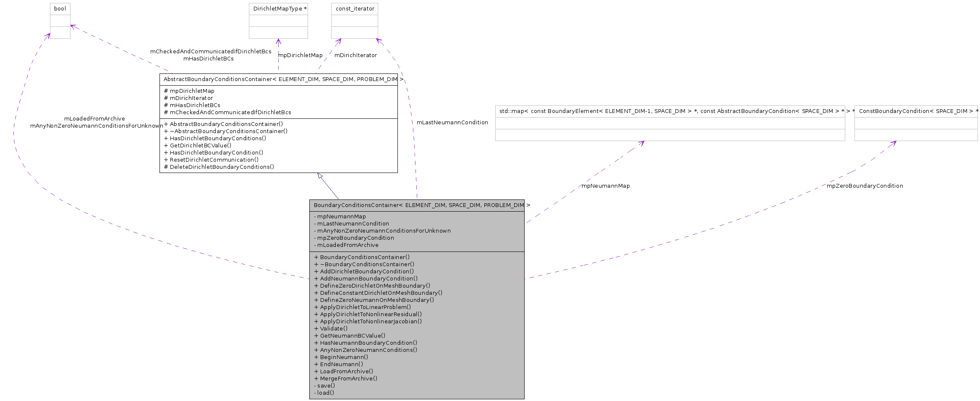Select the HasNeumannBoundaryCondition() method
This screenshot has width=980, height=401.
coord(366,343)
